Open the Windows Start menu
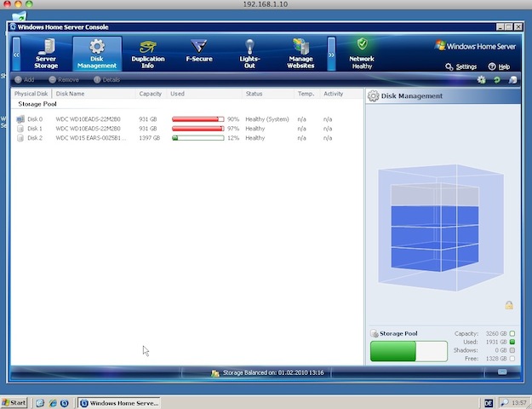Image resolution: width=532 pixels, height=409 pixels. click(14, 403)
